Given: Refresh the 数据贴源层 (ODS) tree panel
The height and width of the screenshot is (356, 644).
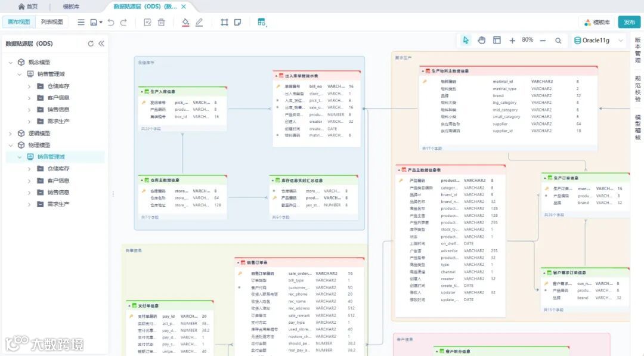Looking at the screenshot, I should coord(91,44).
